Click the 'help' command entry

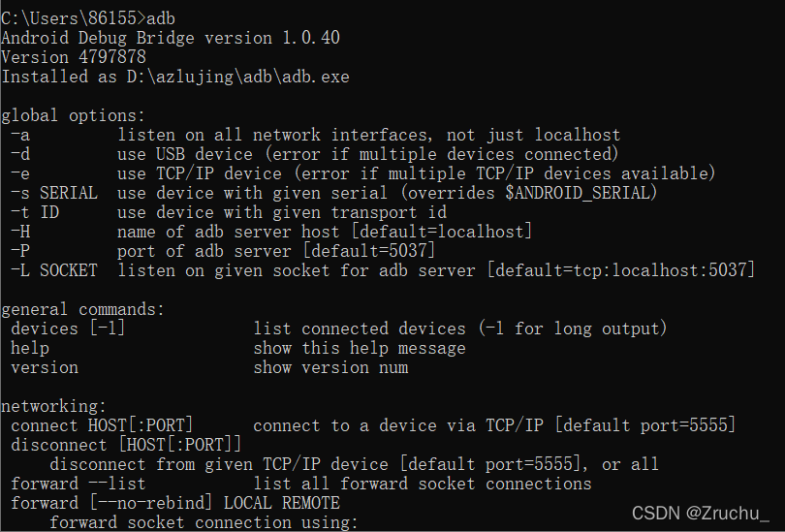click(30, 348)
